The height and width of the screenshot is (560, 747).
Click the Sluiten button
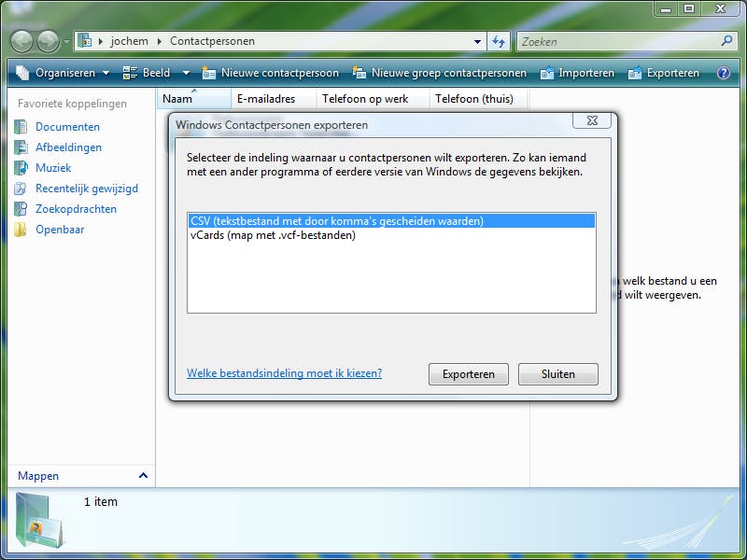(557, 374)
